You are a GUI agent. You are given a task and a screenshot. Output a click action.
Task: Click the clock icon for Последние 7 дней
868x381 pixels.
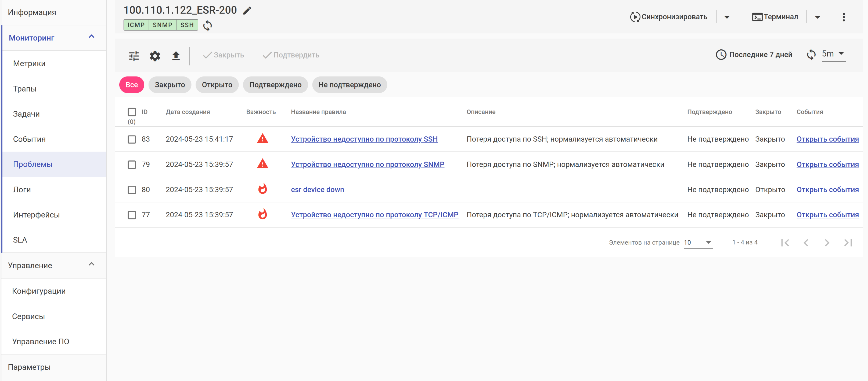(x=721, y=54)
